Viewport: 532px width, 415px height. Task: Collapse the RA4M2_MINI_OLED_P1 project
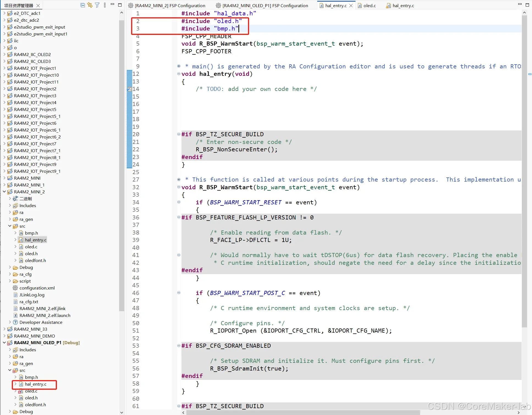tap(4, 343)
